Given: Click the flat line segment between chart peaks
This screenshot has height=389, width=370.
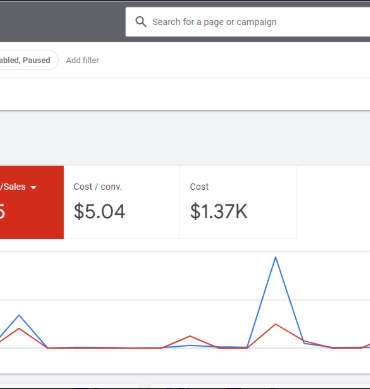Looking at the screenshot, I should click(x=105, y=348).
